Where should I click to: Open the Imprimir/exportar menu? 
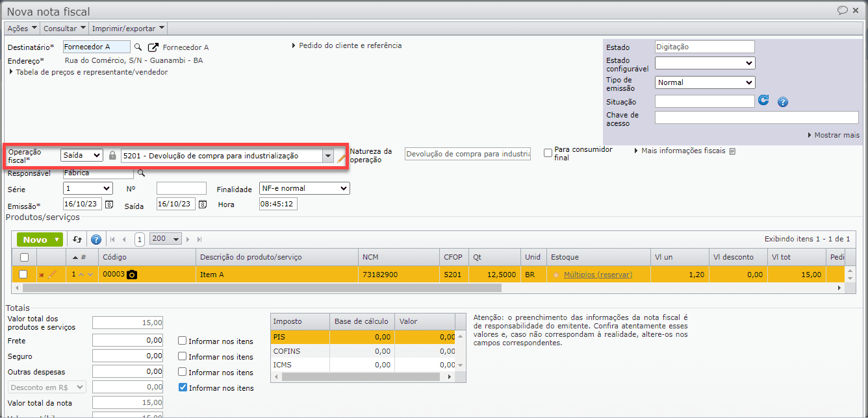(x=127, y=29)
